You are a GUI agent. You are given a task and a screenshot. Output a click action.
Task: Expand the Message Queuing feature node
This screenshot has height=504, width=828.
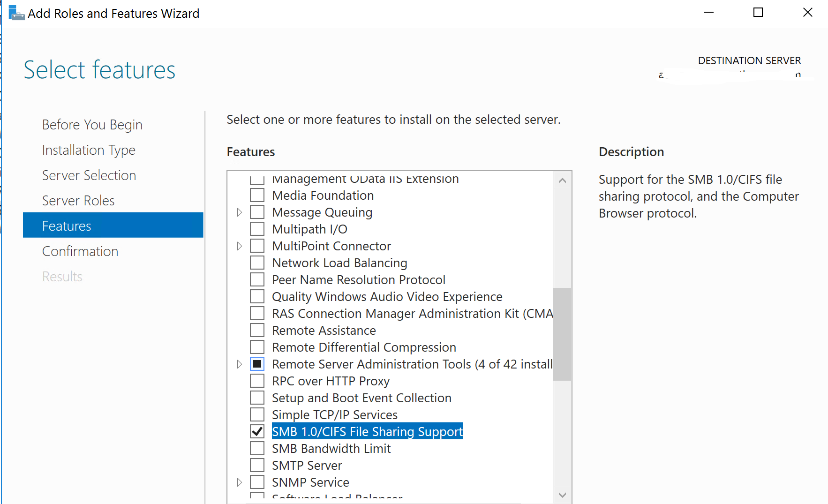point(239,212)
